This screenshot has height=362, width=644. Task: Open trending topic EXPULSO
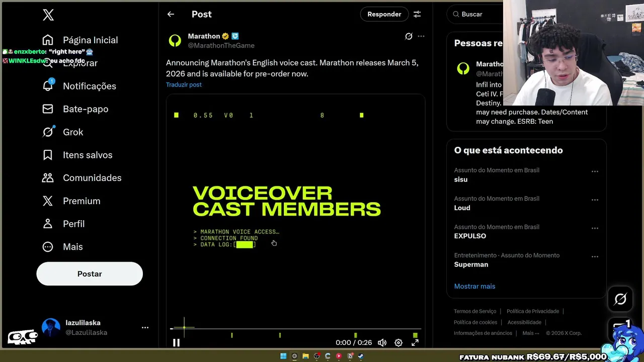click(x=470, y=236)
